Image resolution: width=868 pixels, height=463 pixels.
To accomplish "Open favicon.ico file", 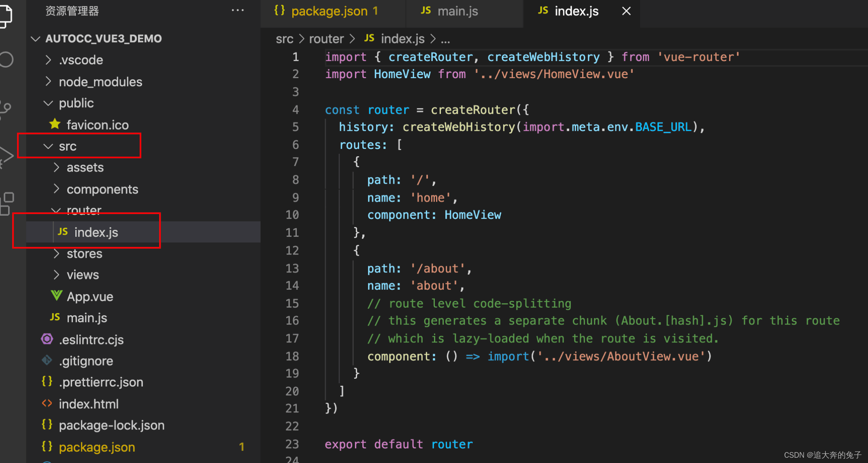I will coord(97,125).
